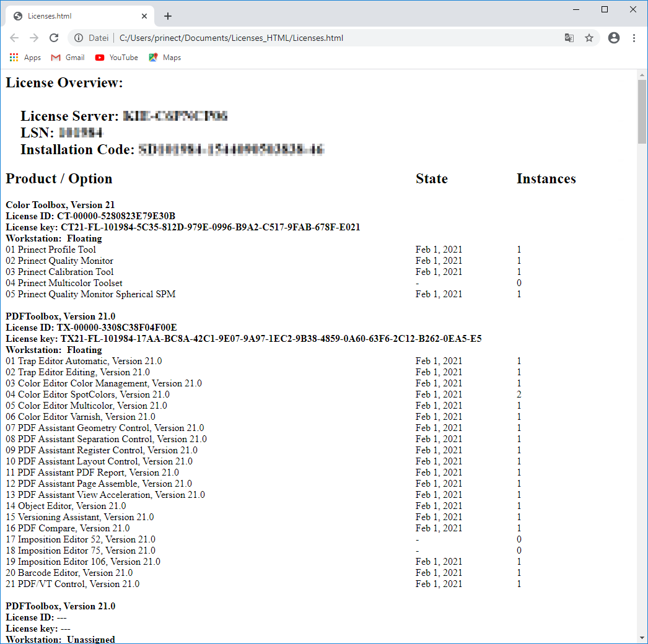
Task: Open the three-dot Chrome menu
Action: (634, 38)
